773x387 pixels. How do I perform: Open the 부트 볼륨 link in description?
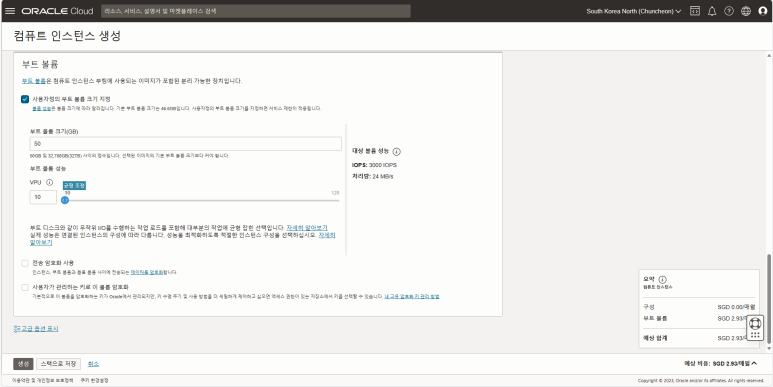pyautogui.click(x=34, y=81)
